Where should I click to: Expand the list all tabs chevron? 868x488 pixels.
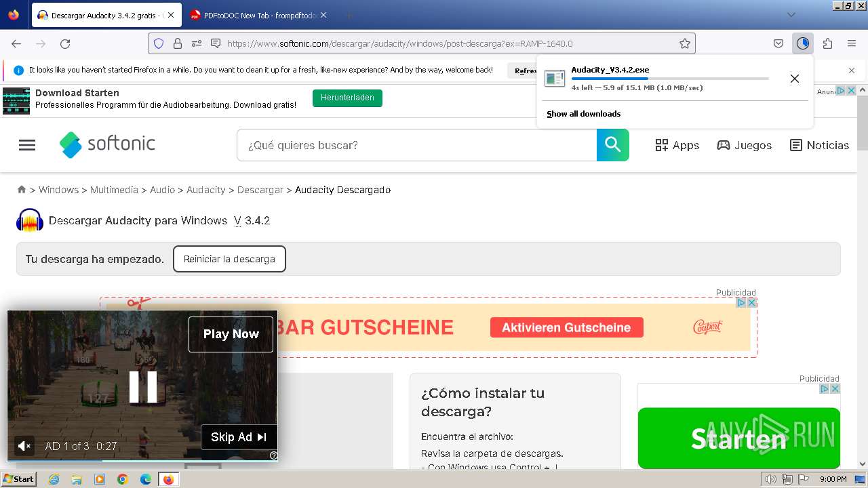pyautogui.click(x=791, y=15)
